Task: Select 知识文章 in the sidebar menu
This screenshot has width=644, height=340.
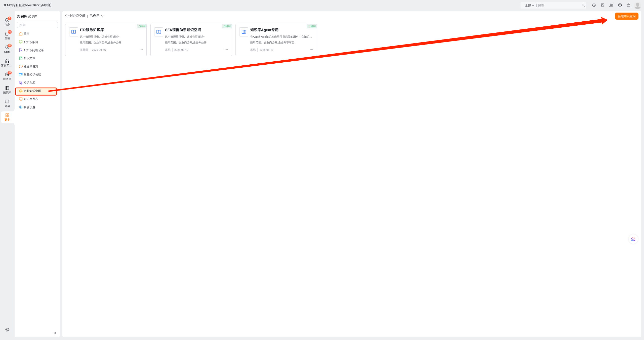Action: (29, 58)
